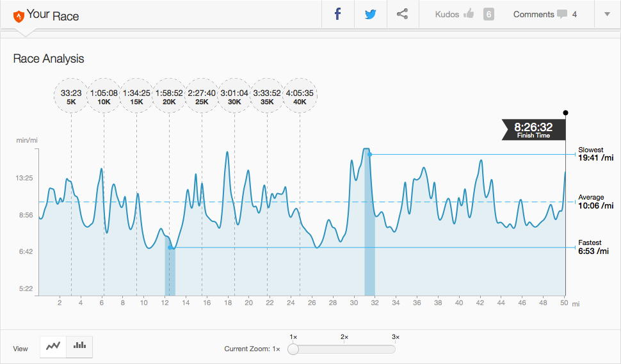Share race on Twitter
Image resolution: width=621 pixels, height=364 pixels.
tap(371, 14)
